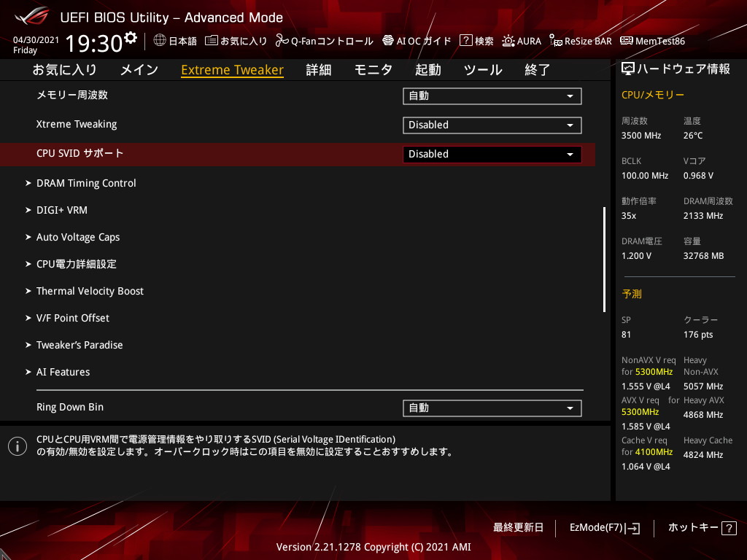
Task: Click the 19:30 clock display
Action: pos(94,43)
